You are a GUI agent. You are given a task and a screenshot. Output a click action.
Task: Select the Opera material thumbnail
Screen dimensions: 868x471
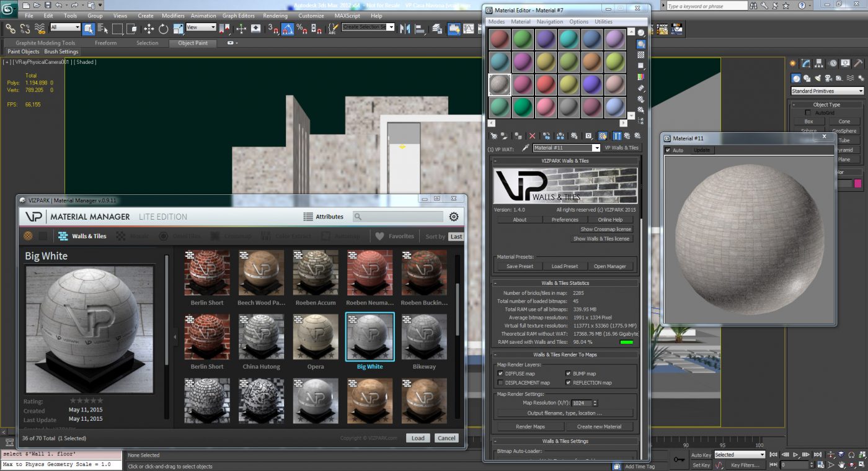315,337
